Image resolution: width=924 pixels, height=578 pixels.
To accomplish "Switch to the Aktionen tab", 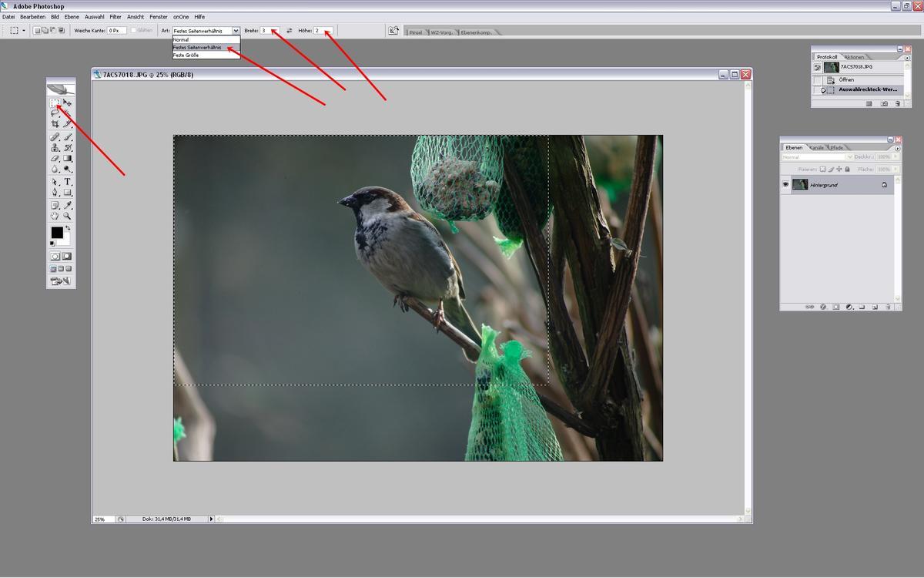I will click(854, 57).
